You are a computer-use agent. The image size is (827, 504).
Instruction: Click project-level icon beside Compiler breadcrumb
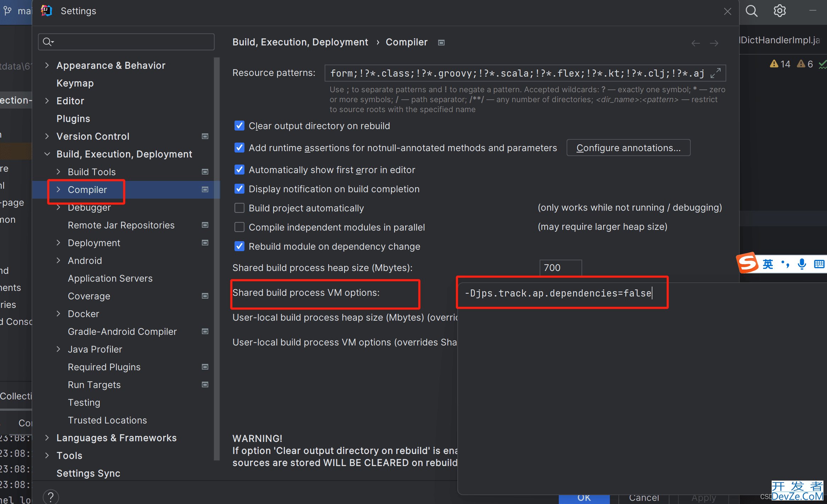point(441,43)
